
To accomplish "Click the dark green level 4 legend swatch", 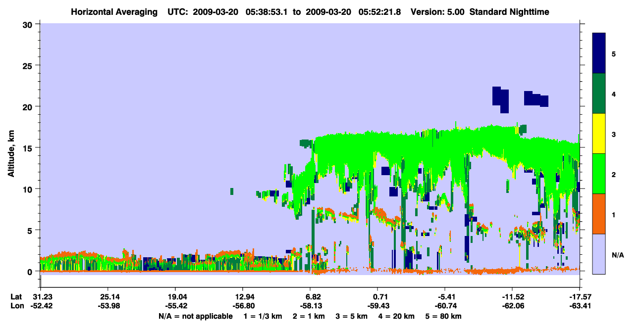I will [599, 94].
